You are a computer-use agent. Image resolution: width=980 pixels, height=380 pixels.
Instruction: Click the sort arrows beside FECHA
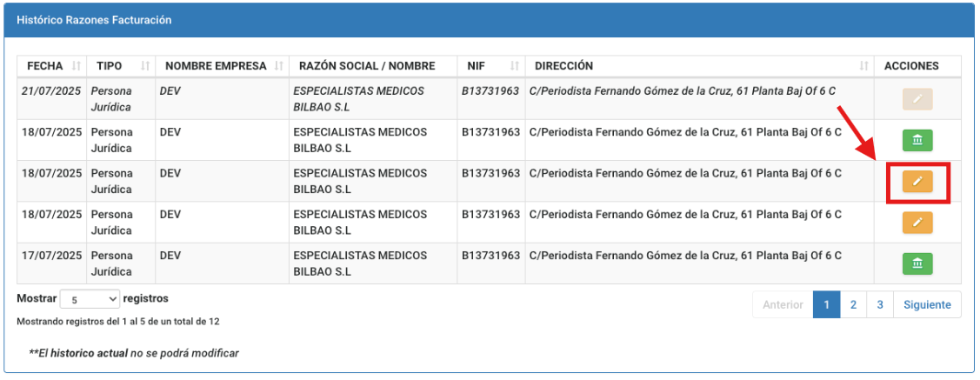[x=77, y=66]
